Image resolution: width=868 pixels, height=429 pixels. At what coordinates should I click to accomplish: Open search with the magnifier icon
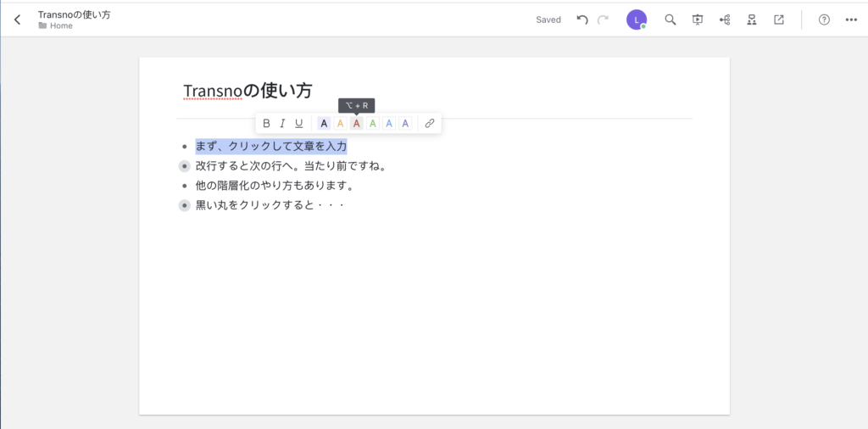(x=670, y=20)
